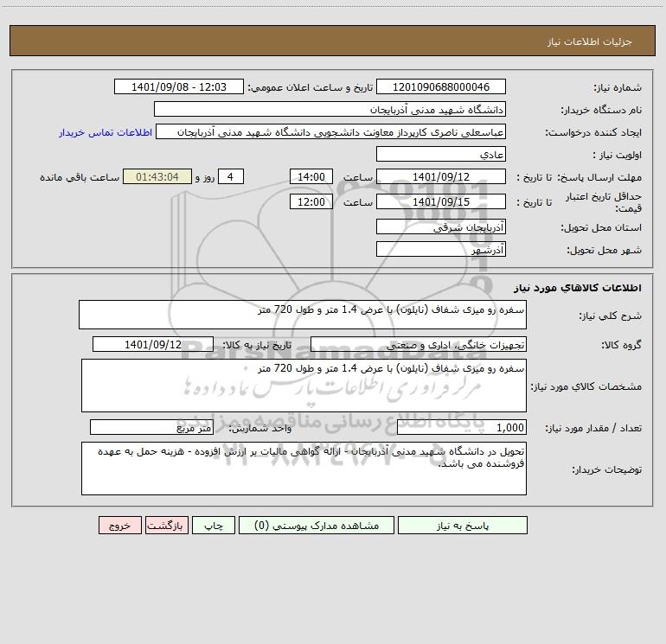Click the شهر محل تحویل label

(604, 250)
